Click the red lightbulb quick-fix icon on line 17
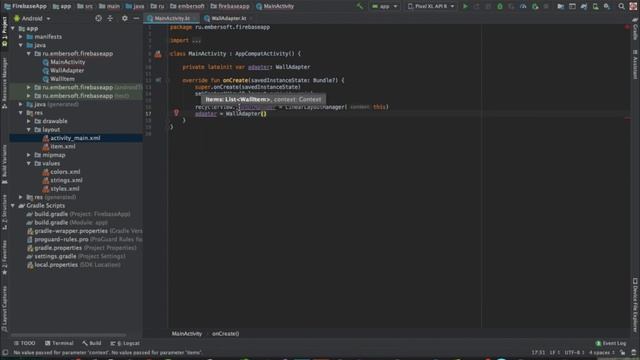640x360 pixels. tap(176, 113)
